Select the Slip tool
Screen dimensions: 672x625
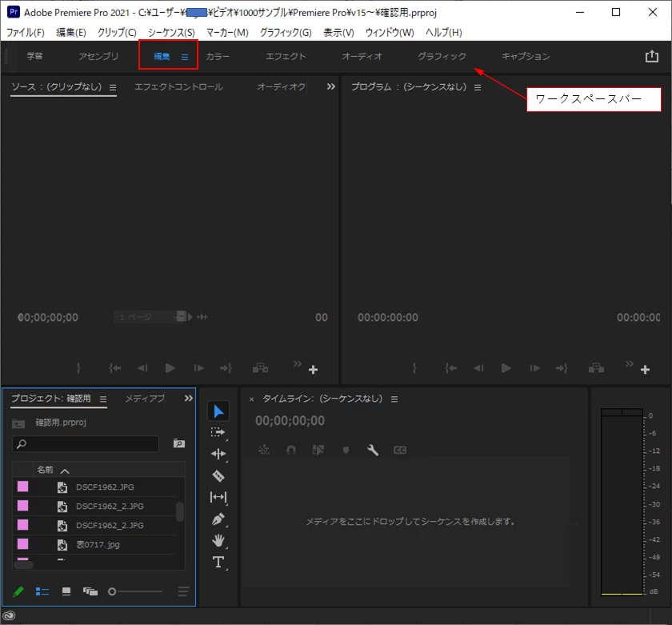[x=218, y=497]
